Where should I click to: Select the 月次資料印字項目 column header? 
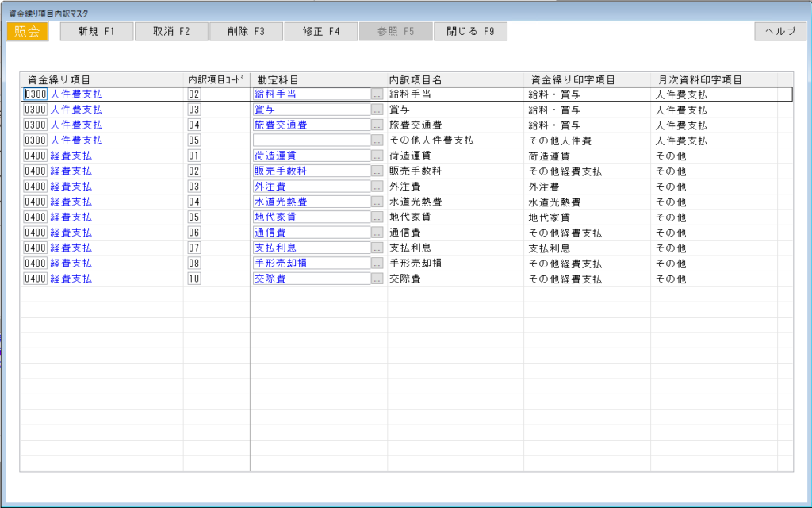coord(714,80)
